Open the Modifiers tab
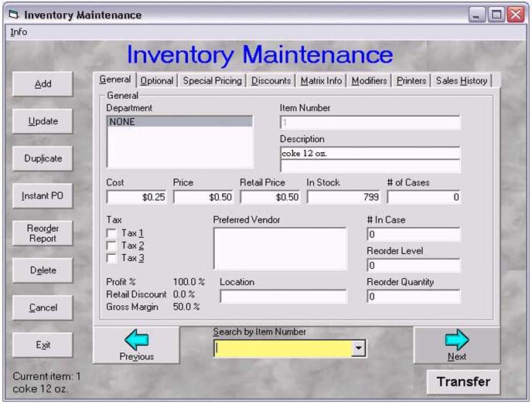The image size is (532, 404). click(369, 80)
